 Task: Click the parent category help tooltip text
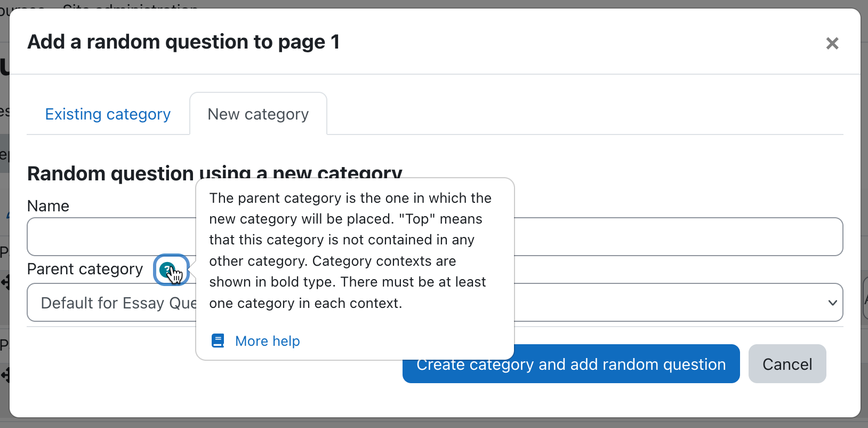350,250
